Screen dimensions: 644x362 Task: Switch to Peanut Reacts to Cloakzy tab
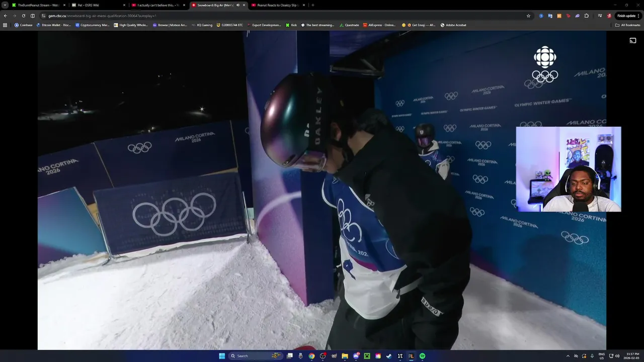(277, 5)
